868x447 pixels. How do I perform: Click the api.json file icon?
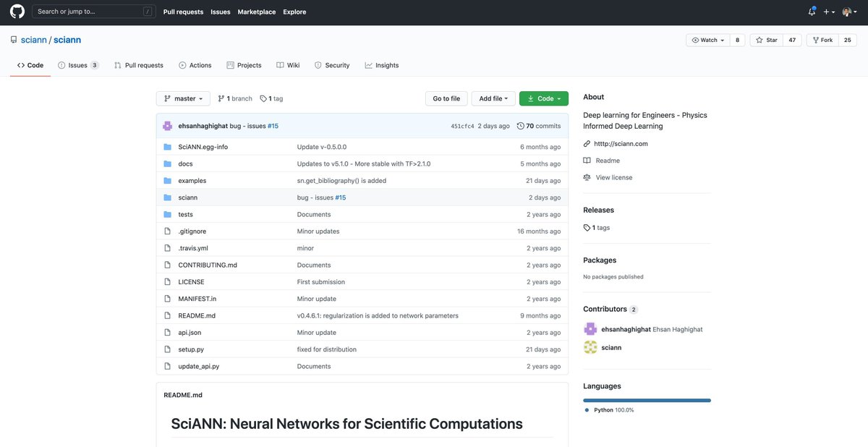(x=167, y=333)
